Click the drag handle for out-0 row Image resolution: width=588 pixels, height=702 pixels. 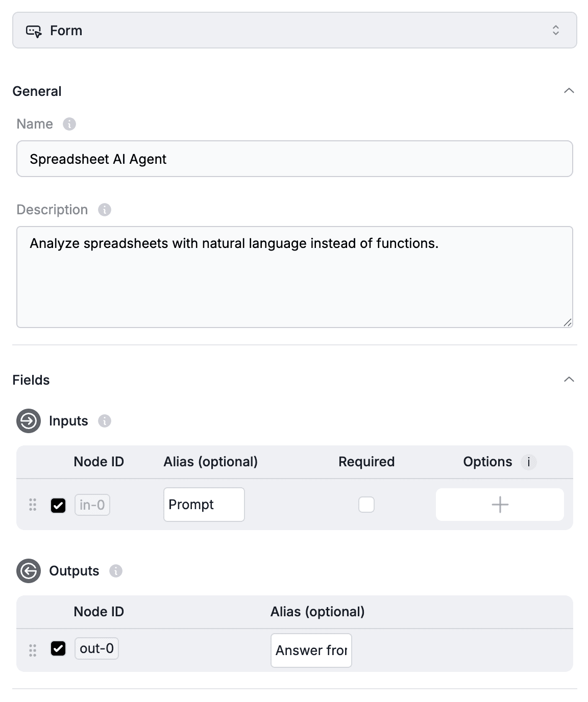33,650
